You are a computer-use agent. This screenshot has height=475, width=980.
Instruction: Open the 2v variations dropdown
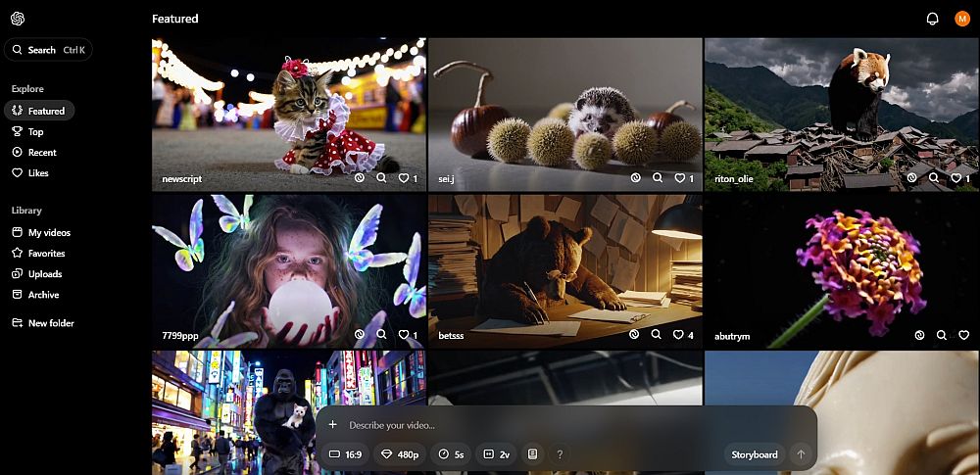[496, 454]
